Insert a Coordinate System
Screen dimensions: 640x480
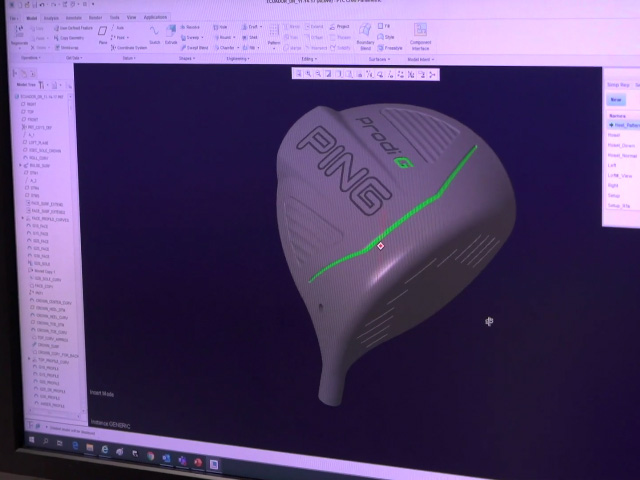129,48
